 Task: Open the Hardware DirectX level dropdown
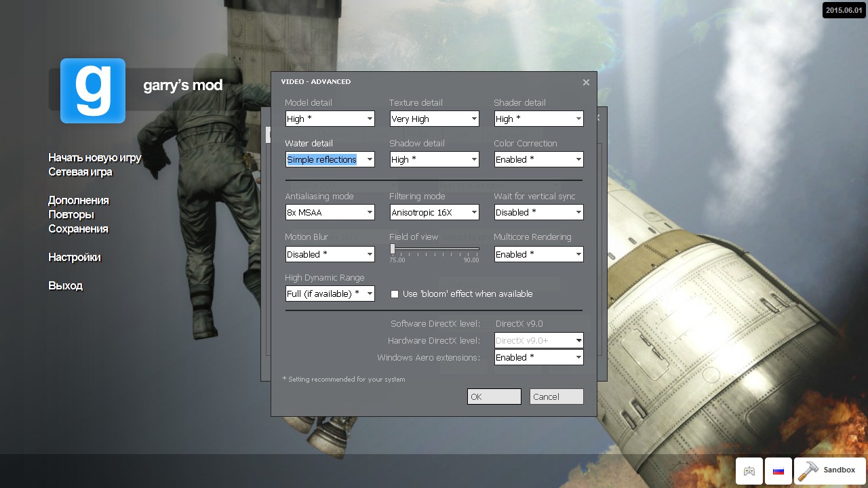click(538, 340)
